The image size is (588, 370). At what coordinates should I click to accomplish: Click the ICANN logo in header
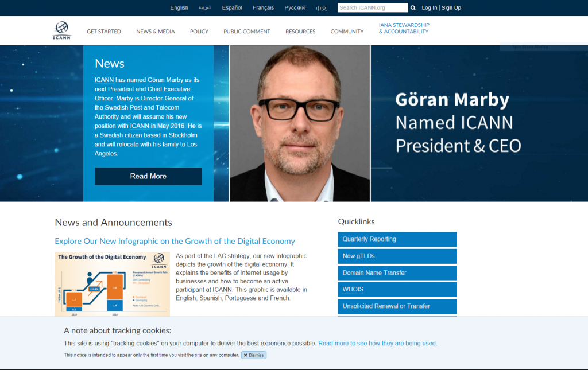pyautogui.click(x=62, y=30)
